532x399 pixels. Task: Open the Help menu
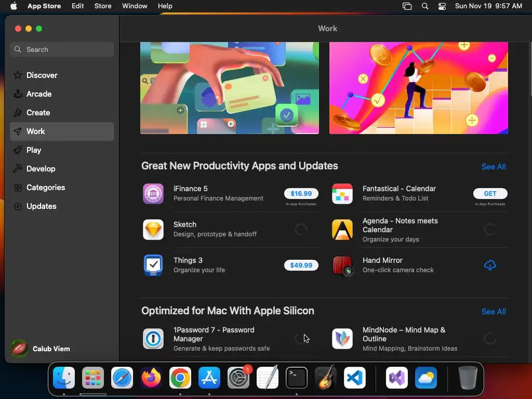point(165,6)
